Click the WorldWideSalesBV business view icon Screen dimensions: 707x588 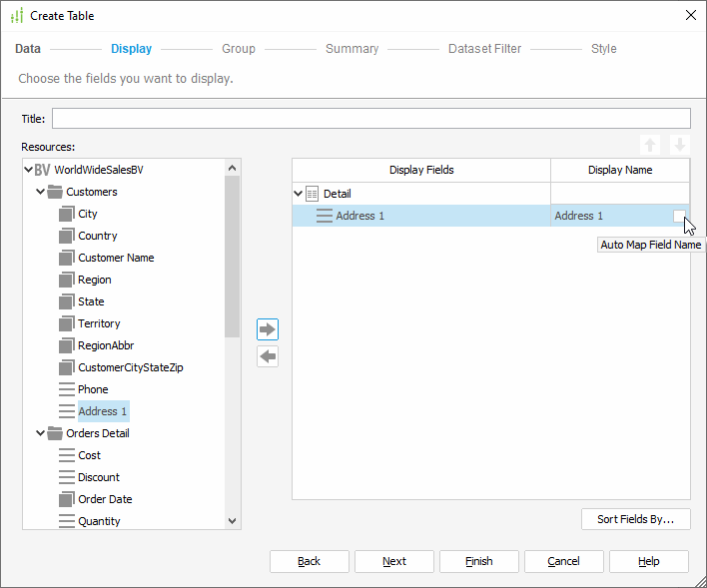coord(42,170)
